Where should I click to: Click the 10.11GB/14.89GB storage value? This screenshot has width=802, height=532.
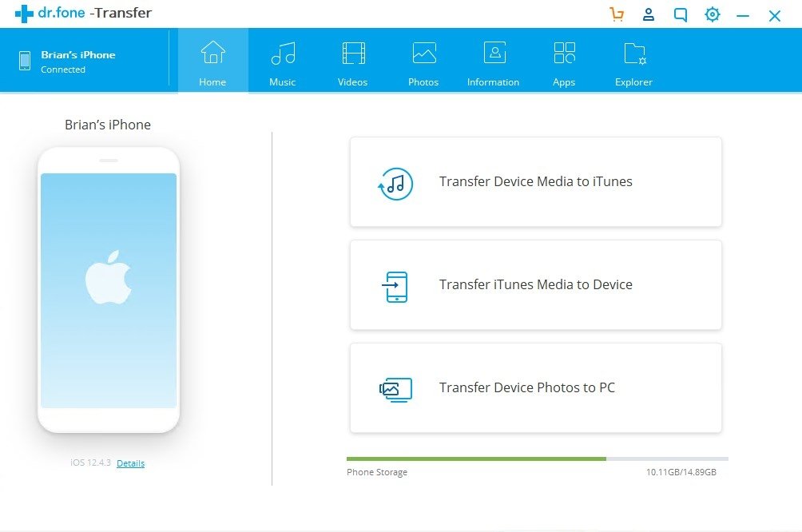pos(681,472)
